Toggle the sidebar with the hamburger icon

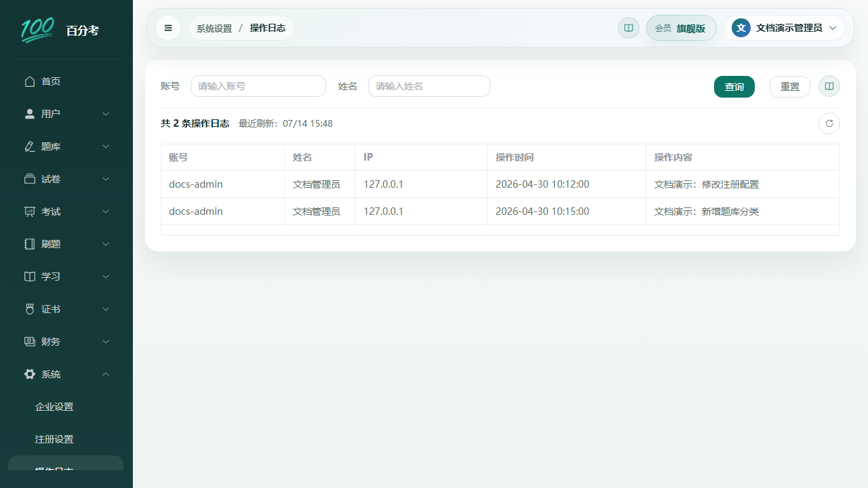tap(168, 28)
